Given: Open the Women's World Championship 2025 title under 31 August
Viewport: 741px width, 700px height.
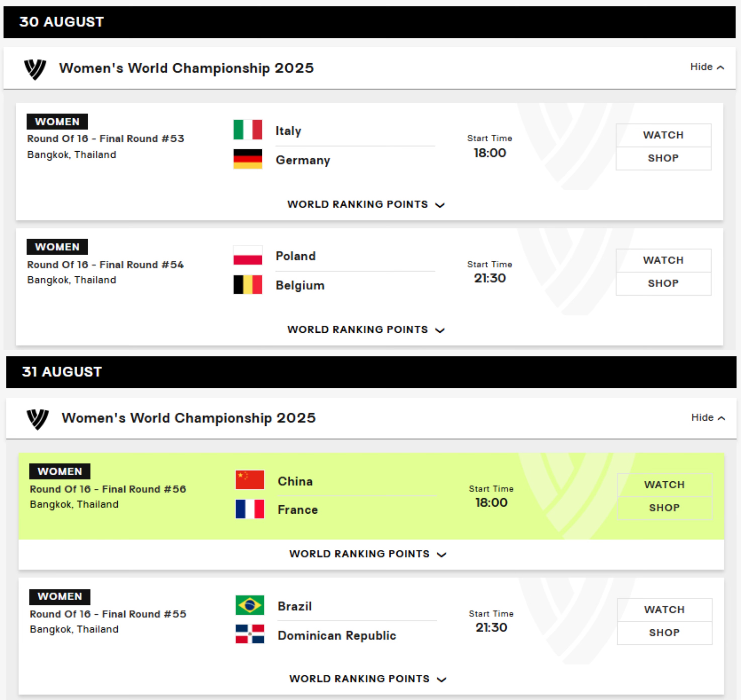Looking at the screenshot, I should point(189,418).
